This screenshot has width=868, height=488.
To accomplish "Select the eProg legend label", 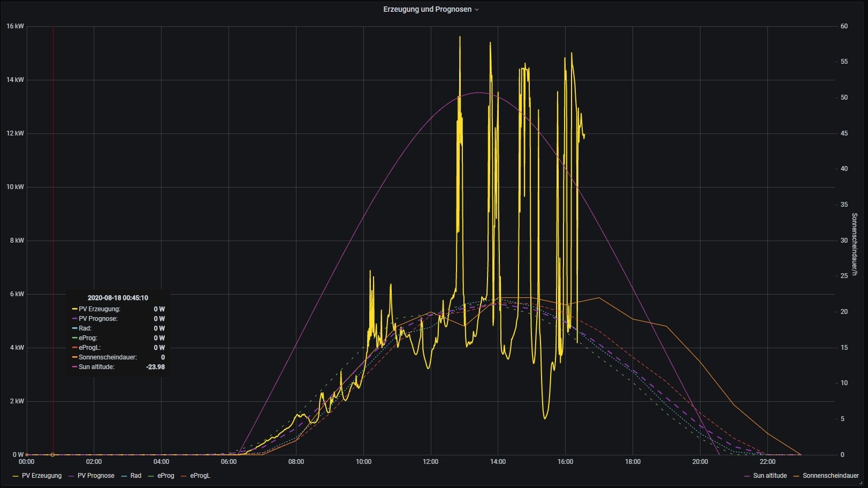I will click(x=165, y=476).
